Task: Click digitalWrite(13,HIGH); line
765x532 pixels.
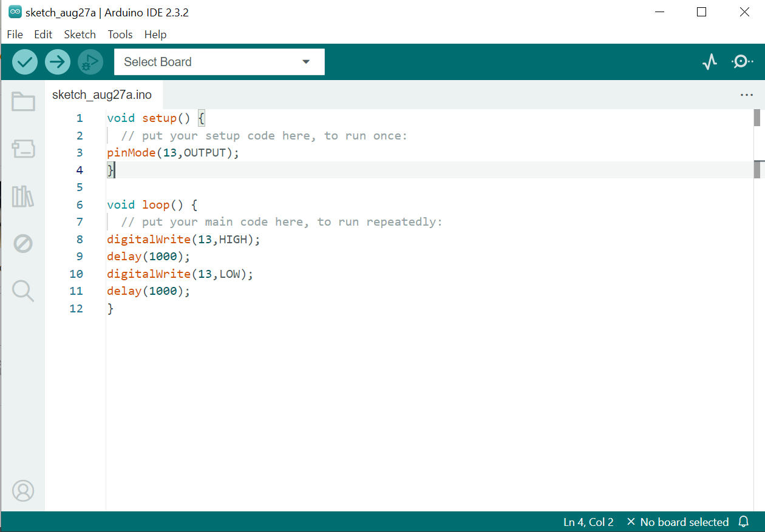Action: click(x=183, y=239)
